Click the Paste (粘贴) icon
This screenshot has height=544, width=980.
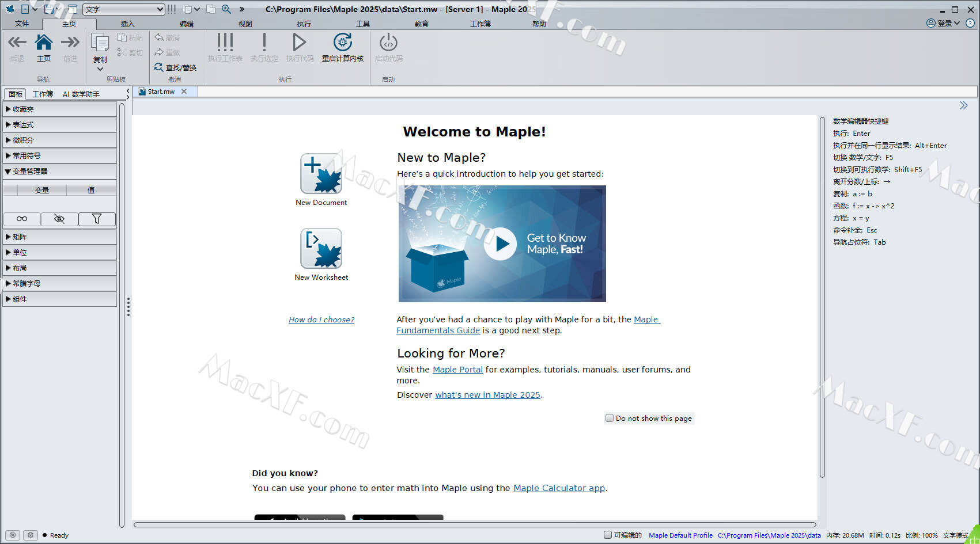122,37
